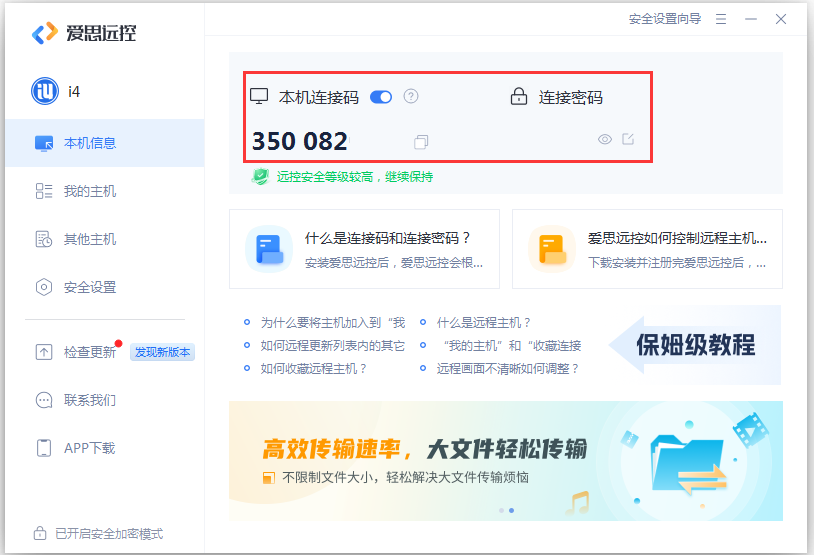The width and height of the screenshot is (814, 555).
Task: Click the 我的主机 list icon in sidebar
Action: pyautogui.click(x=44, y=191)
